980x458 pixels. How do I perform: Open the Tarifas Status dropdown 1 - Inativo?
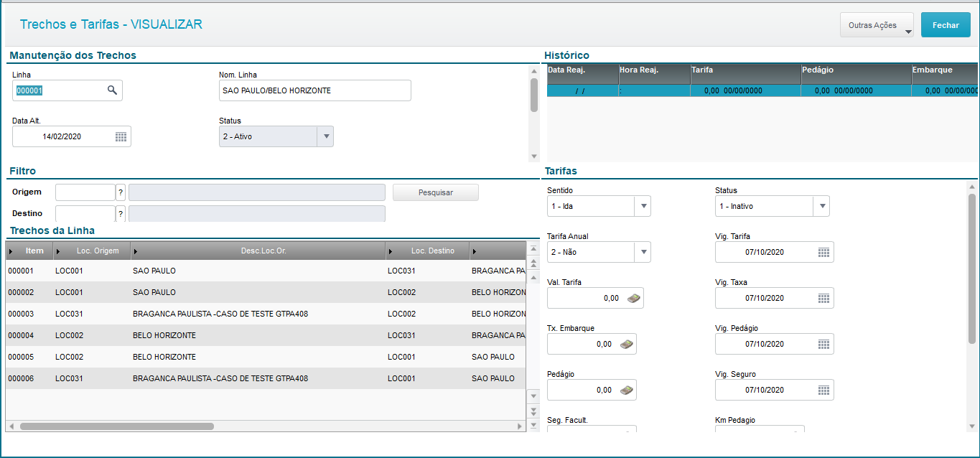822,206
